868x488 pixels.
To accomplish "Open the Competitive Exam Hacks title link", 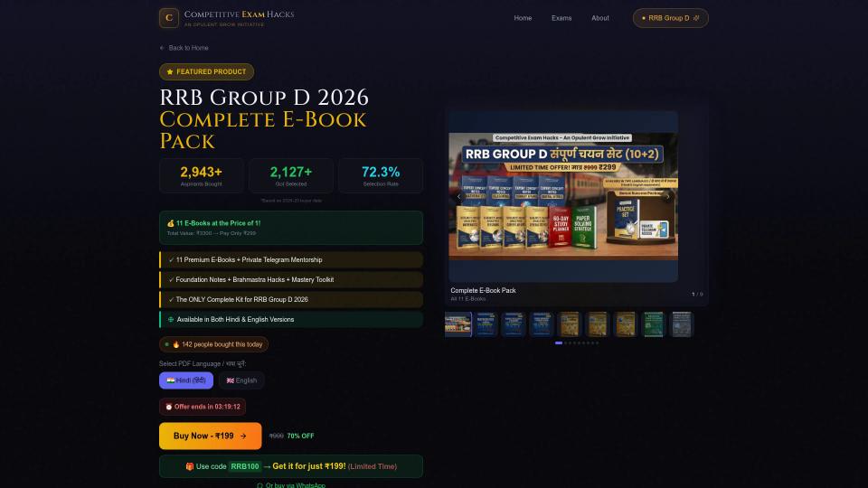I will click(239, 14).
